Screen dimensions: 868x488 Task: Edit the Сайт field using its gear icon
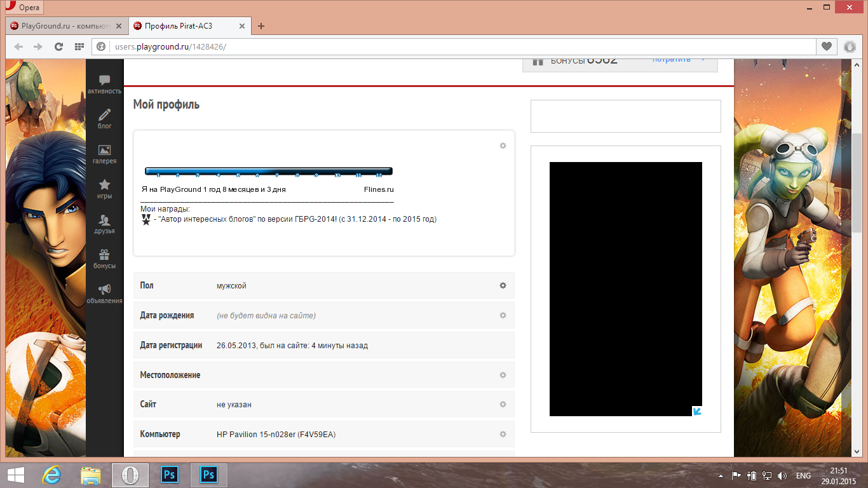[503, 404]
